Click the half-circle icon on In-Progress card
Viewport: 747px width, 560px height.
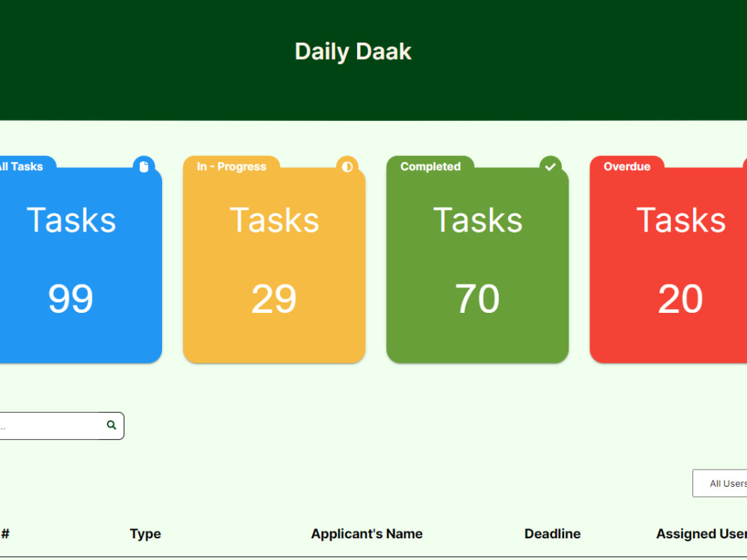(347, 167)
